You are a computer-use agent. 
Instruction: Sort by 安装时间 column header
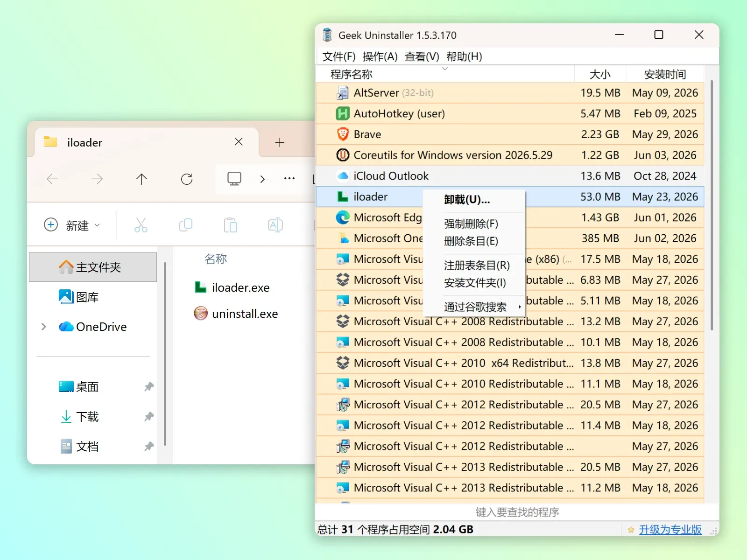(665, 75)
